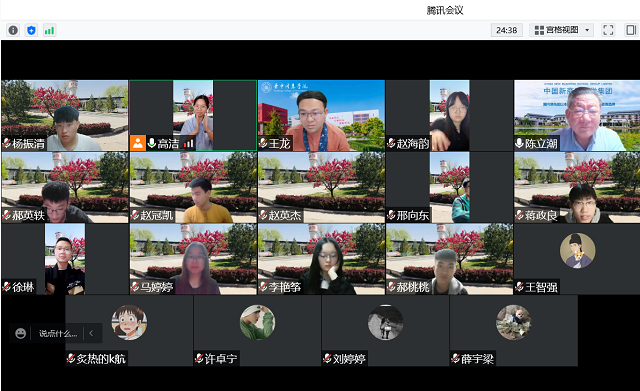This screenshot has height=391, width=640.
Task: Click the audio level bars beside 高洁
Action: [x=189, y=143]
